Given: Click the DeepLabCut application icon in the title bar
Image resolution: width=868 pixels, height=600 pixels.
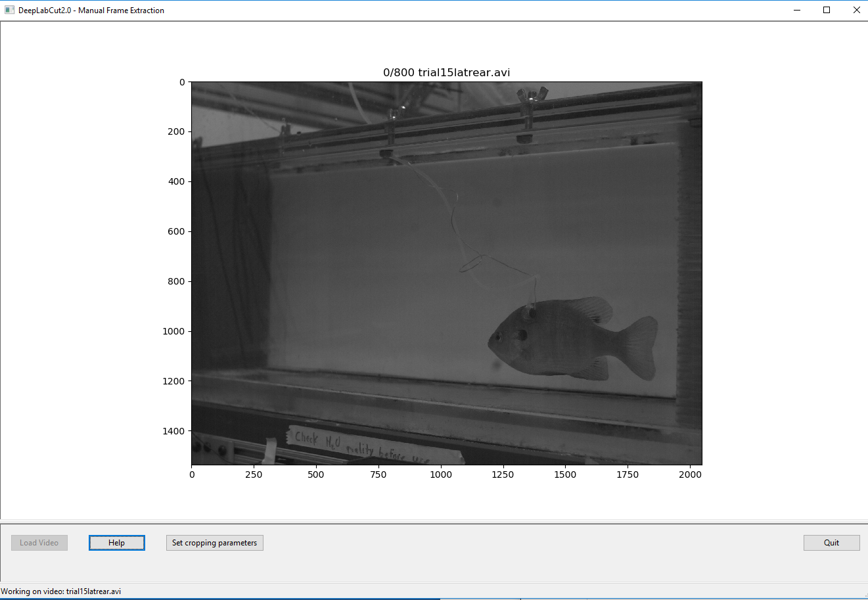Looking at the screenshot, I should pyautogui.click(x=9, y=10).
